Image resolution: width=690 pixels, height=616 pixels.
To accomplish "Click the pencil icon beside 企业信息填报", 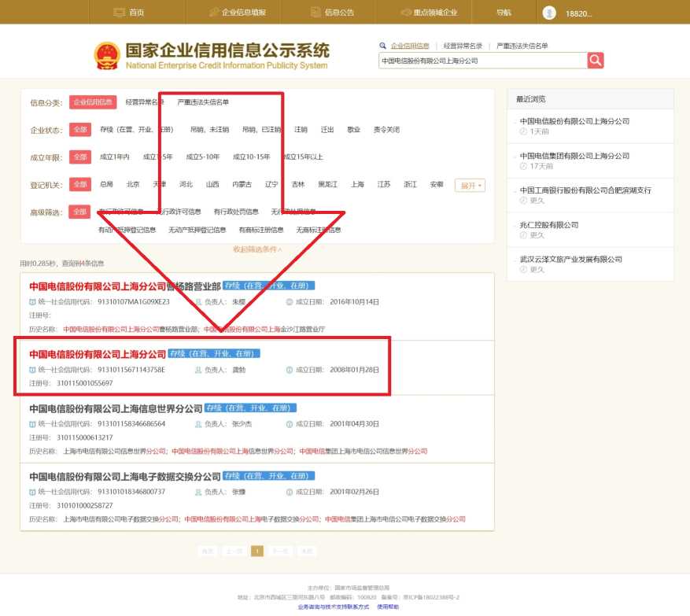I will click(x=214, y=13).
